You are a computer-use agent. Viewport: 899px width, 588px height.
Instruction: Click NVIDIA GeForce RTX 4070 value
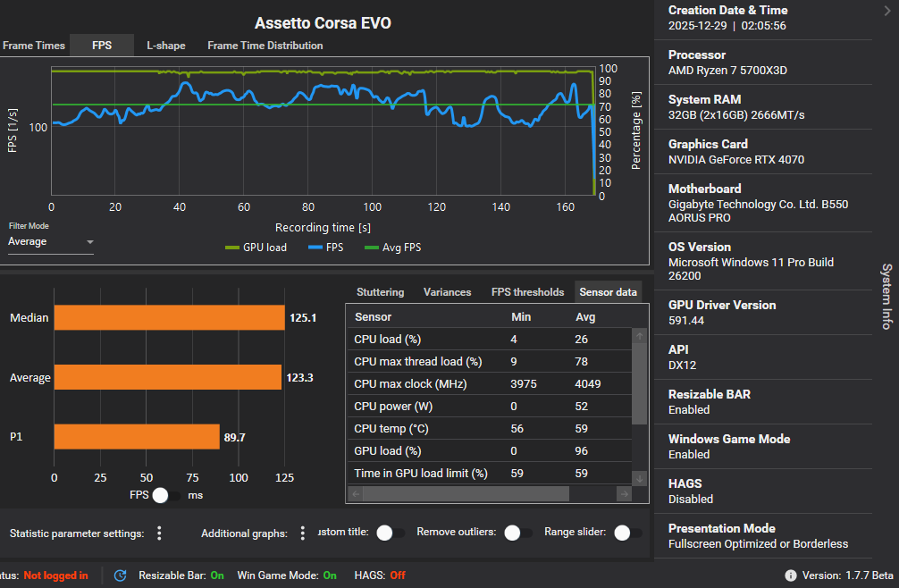point(736,160)
